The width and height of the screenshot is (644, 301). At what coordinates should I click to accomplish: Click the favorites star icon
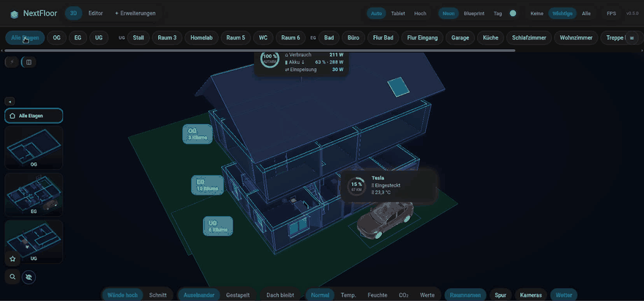pyautogui.click(x=12, y=259)
